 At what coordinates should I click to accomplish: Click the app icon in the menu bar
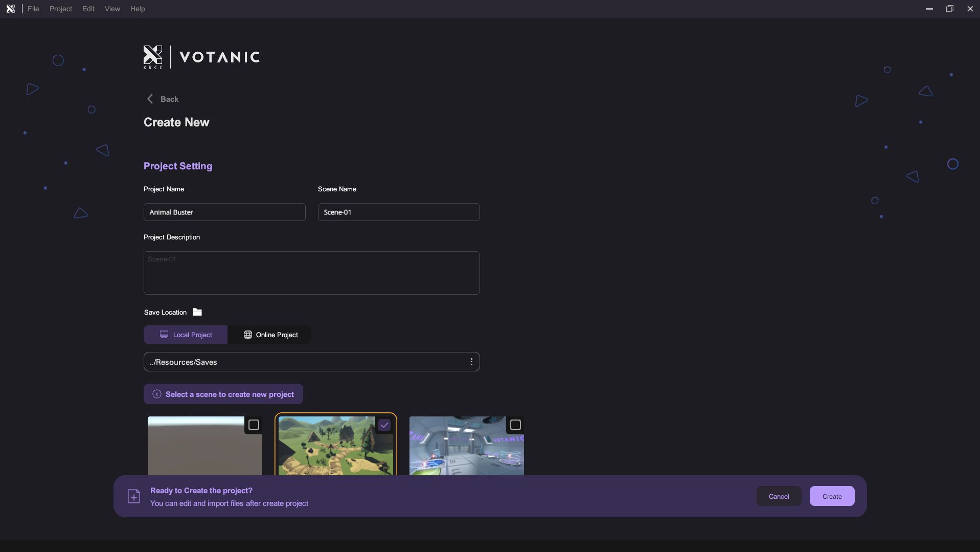pos(10,9)
